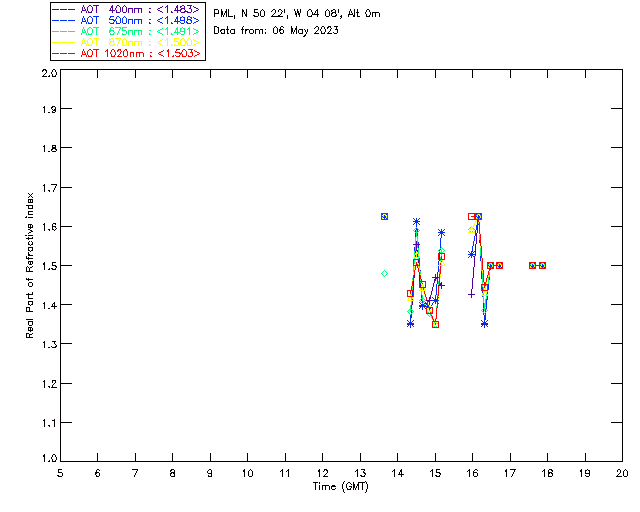This screenshot has width=640, height=512.
Task: Click x-axis tick label 5
Action: (60, 473)
